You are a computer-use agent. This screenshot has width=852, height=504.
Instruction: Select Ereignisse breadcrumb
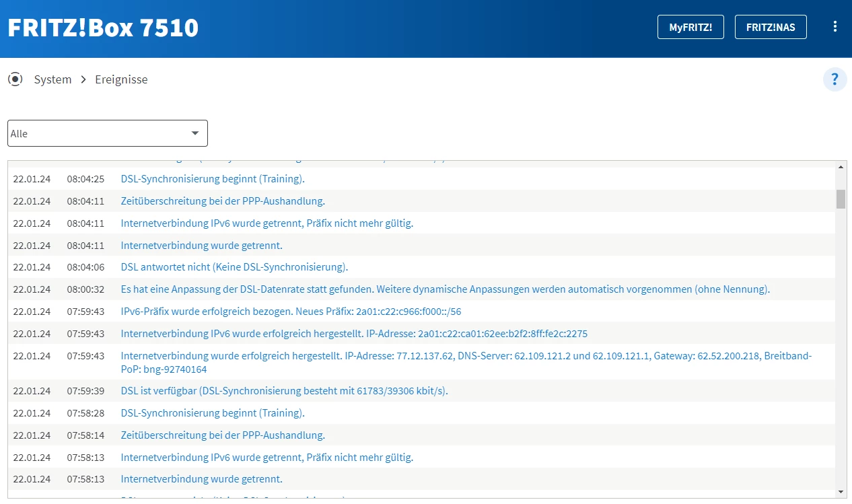(121, 79)
